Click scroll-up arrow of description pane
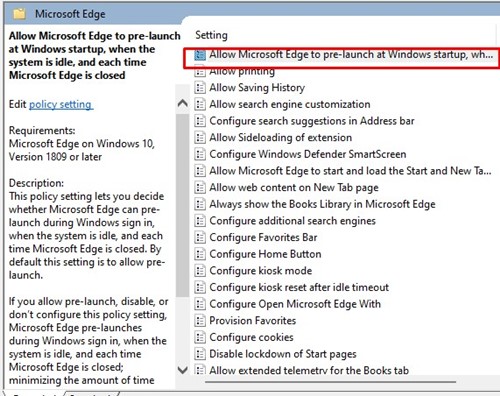 (x=182, y=103)
